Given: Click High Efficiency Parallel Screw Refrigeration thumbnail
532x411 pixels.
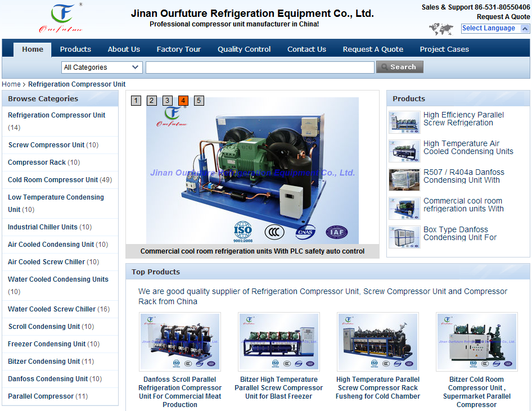Looking at the screenshot, I should coord(404,123).
